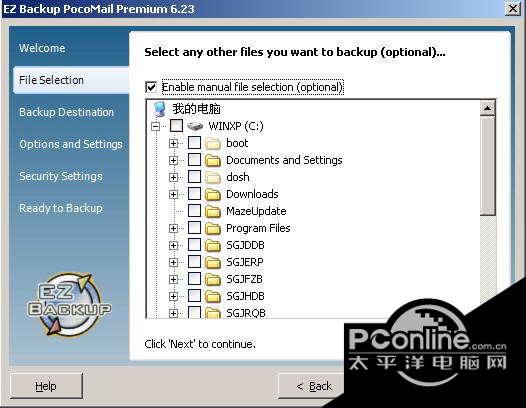526x408 pixels.
Task: Check the MazeUpdate folder checkbox
Action: 194,211
